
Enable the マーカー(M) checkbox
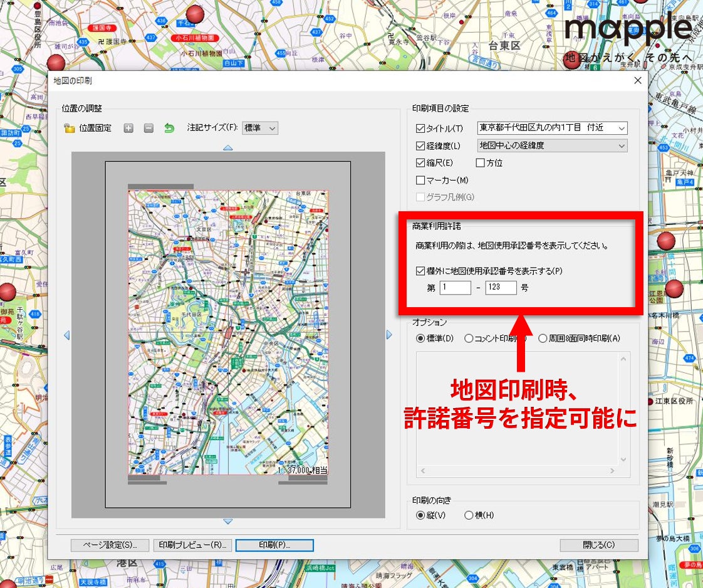pyautogui.click(x=420, y=180)
